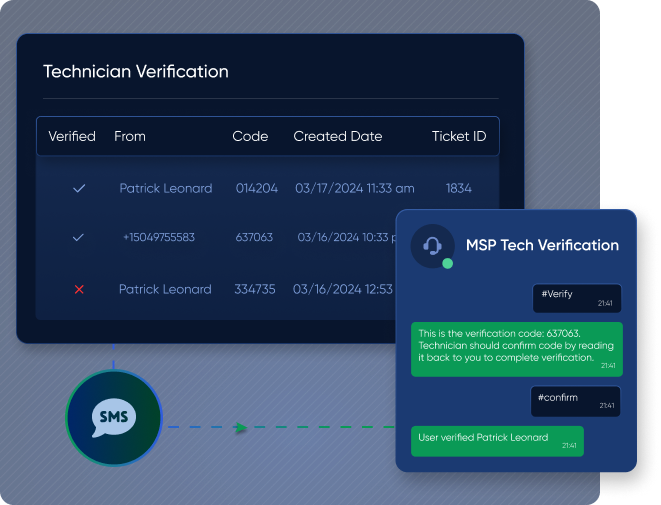Sort by the Created Date column header
The image size is (661, 505).
[x=337, y=136]
